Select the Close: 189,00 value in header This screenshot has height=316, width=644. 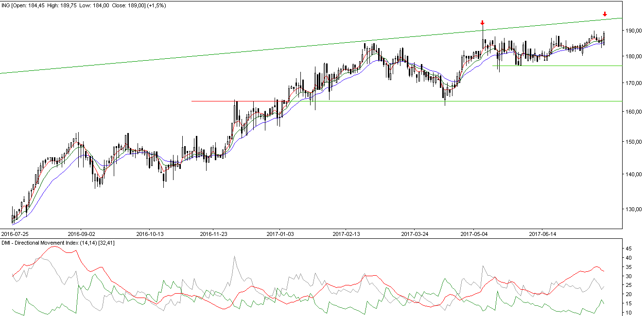click(128, 4)
